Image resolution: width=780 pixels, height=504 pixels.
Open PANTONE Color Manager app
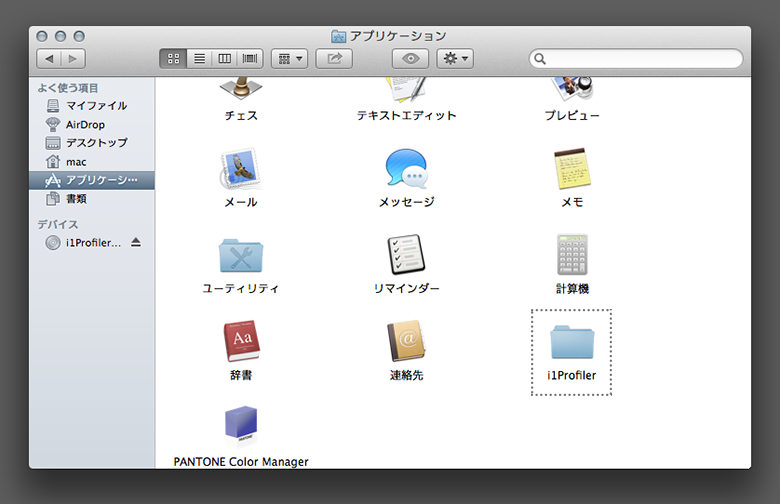pos(241,425)
